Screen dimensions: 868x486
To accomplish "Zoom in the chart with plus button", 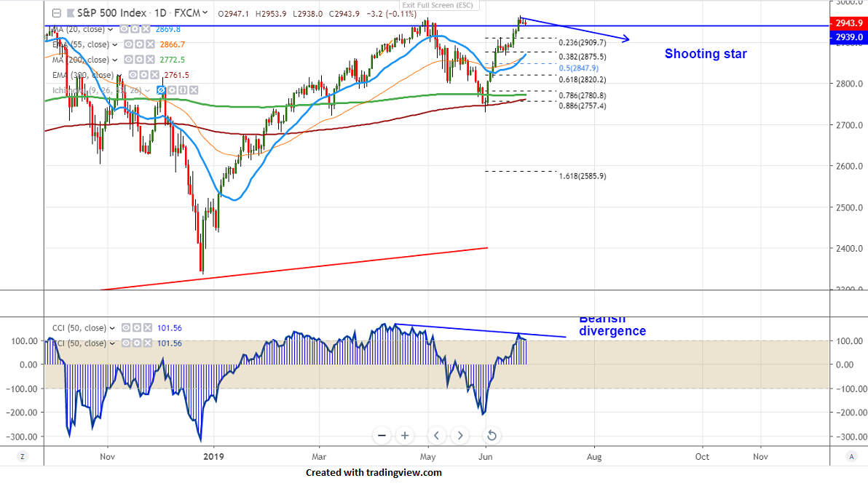I will (x=405, y=436).
